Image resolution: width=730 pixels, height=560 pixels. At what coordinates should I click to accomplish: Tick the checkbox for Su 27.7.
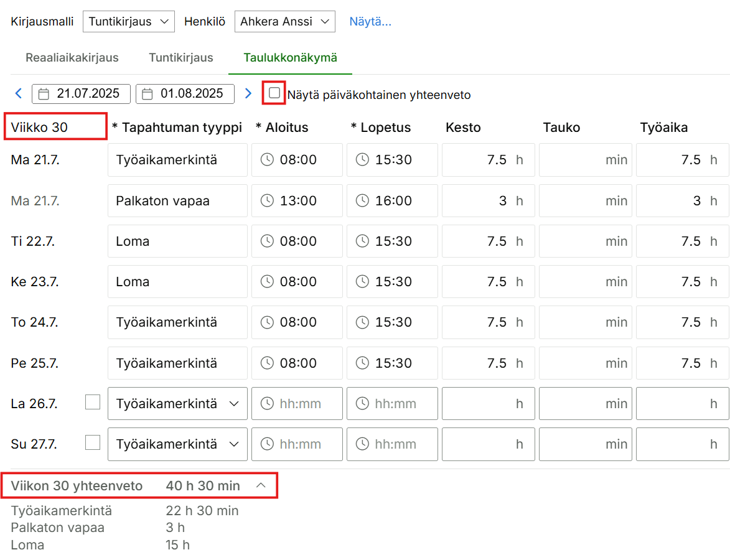click(x=93, y=443)
